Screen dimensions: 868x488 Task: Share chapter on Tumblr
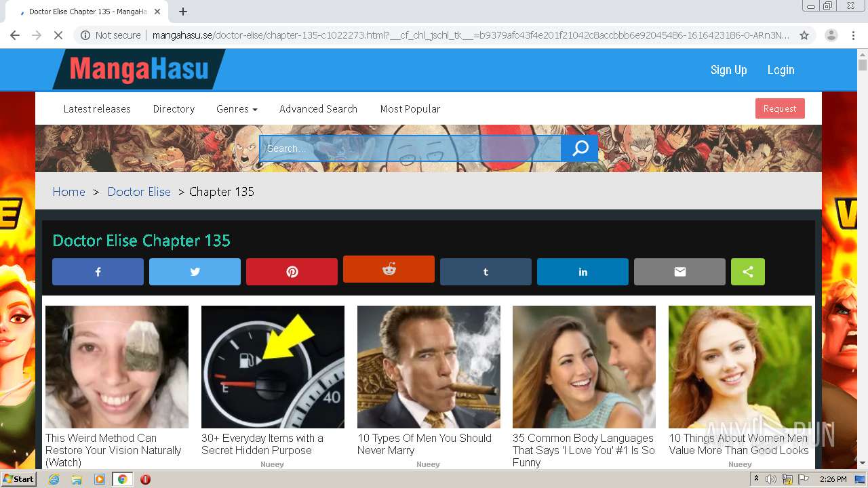486,272
